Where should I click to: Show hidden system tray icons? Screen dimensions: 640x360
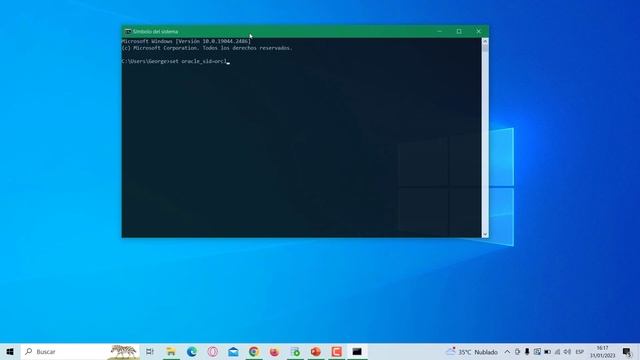click(507, 351)
